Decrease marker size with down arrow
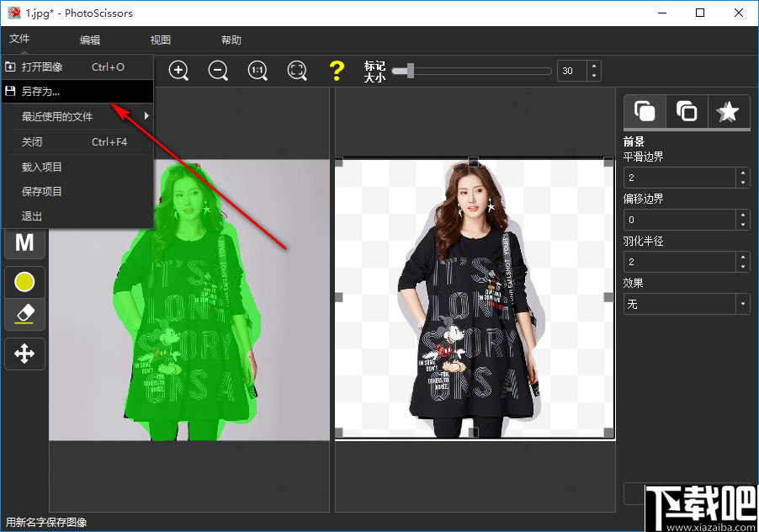Image resolution: width=759 pixels, height=532 pixels. tap(594, 76)
